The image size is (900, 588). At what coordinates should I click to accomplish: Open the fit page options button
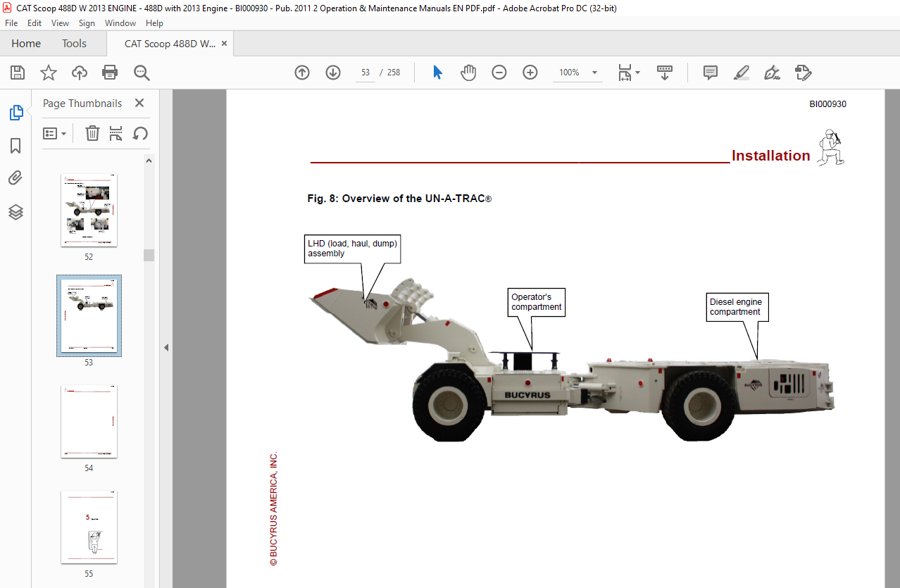629,73
